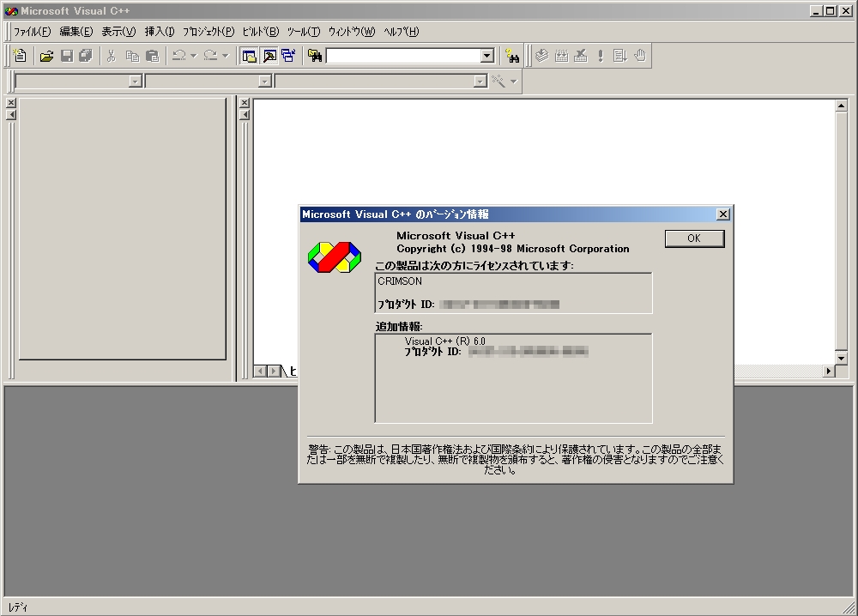Click the Find in Files binoculars icon
The height and width of the screenshot is (616, 858).
pyautogui.click(x=315, y=56)
